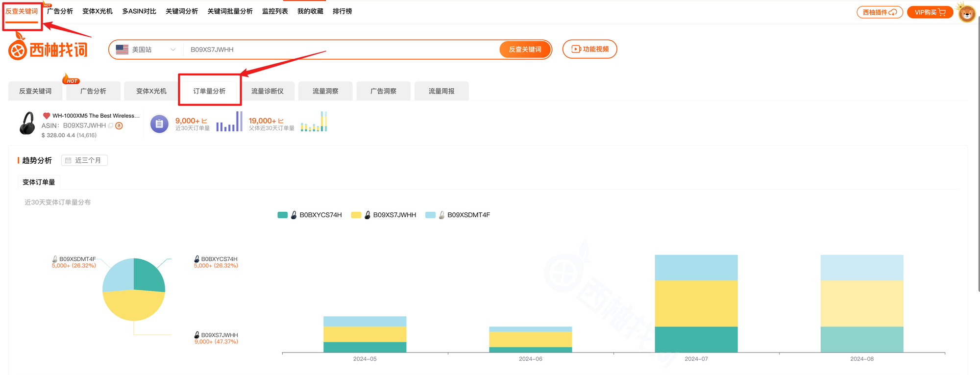Open 关键词分析 in the top navigation
Viewport: 980px width, 375px height.
pos(182,11)
